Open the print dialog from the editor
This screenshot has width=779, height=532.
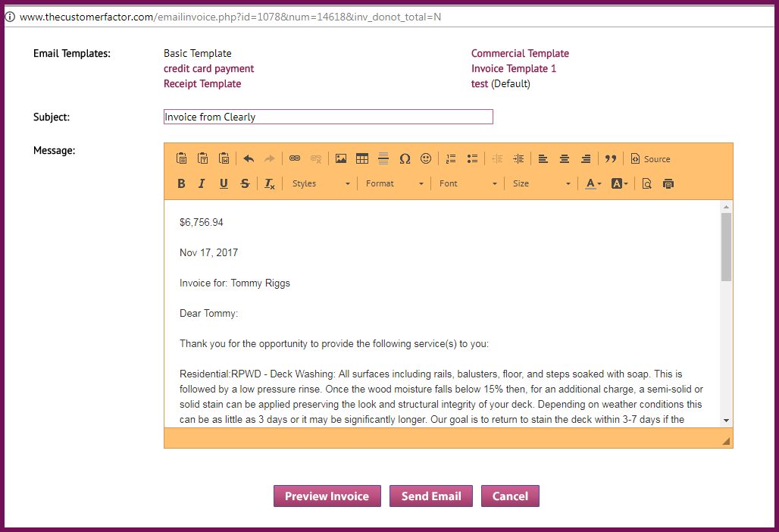click(x=668, y=183)
